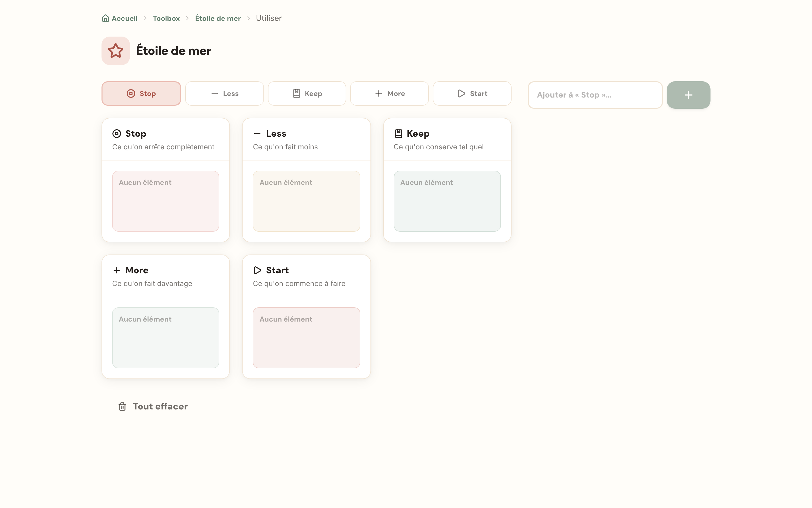Click the starfish star icon beside title
This screenshot has width=812, height=508.
click(116, 51)
